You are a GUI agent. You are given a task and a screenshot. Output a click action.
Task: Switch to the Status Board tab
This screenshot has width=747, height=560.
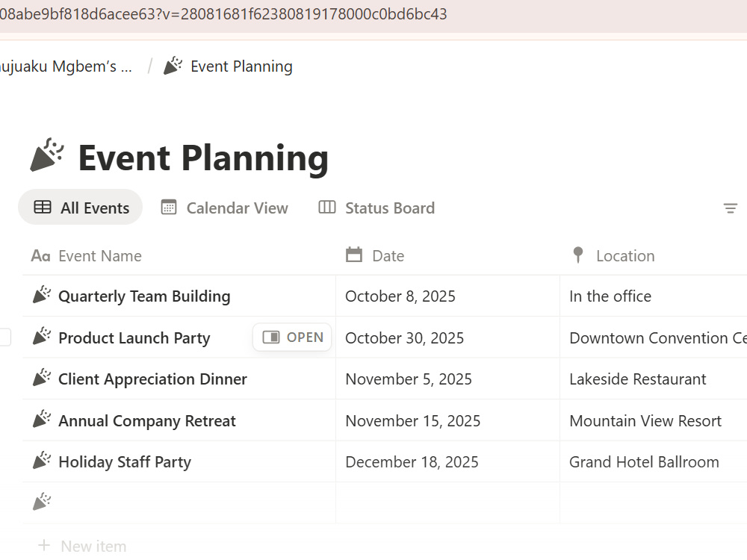pyautogui.click(x=376, y=208)
